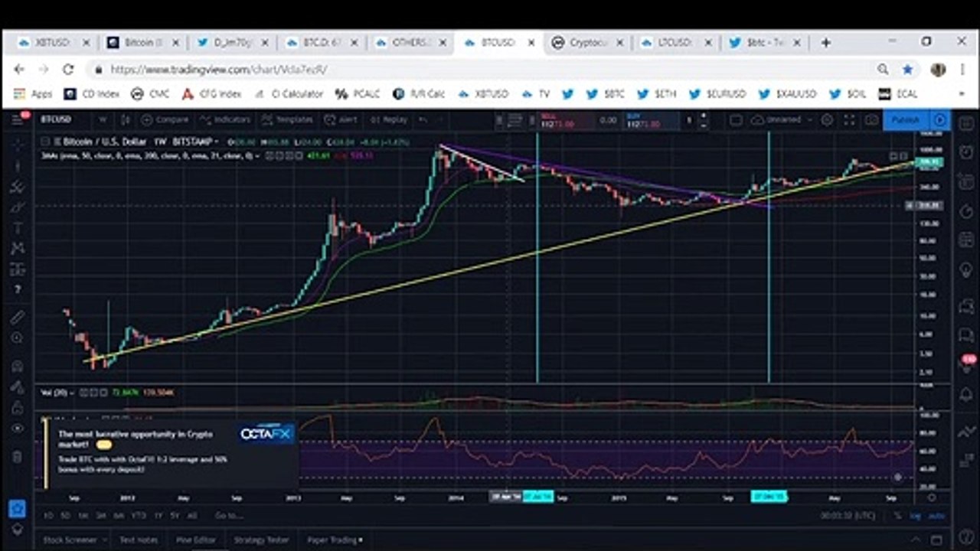980x551 pixels.
Task: Click the undo arrow in toolbar
Action: 423,119
